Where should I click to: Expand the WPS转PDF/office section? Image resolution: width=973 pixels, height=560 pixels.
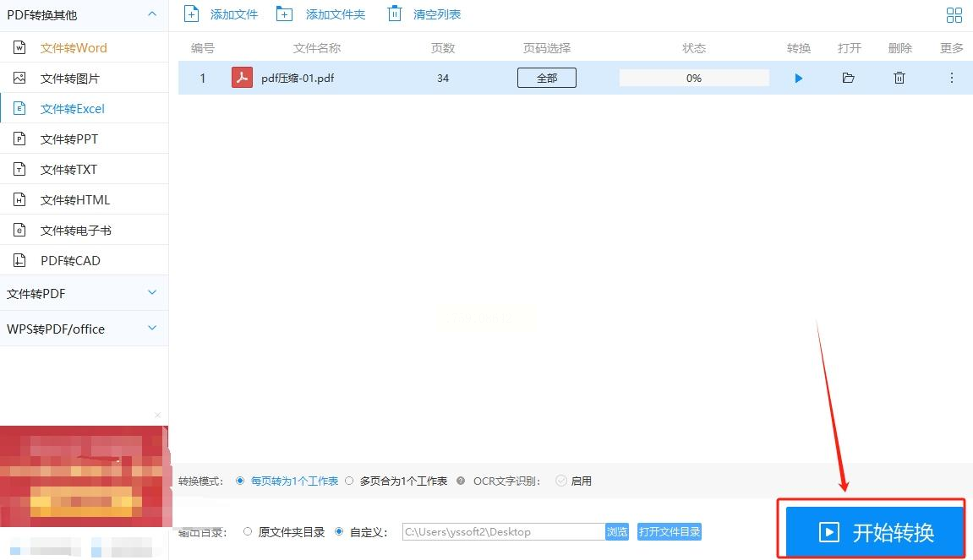click(152, 328)
